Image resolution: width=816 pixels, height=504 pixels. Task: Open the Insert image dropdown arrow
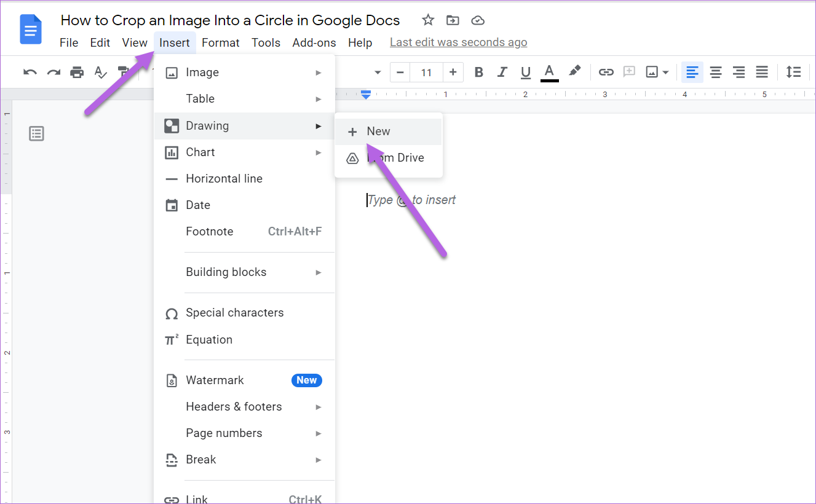tap(665, 72)
